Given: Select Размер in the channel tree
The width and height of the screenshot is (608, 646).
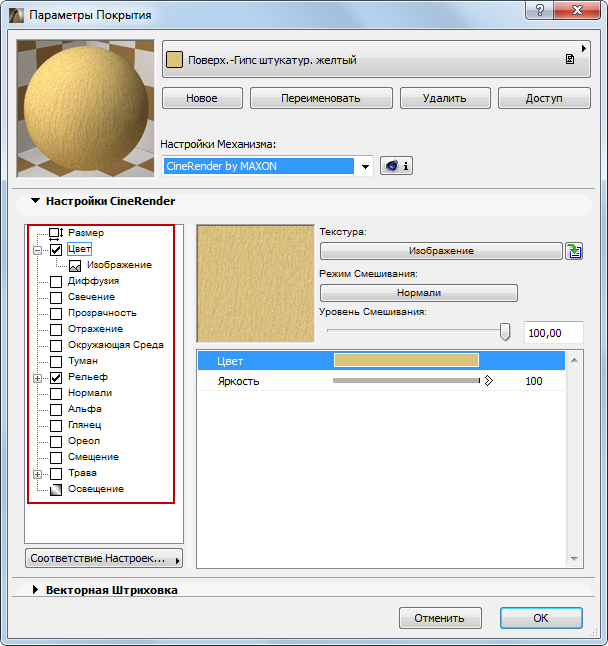Looking at the screenshot, I should 86,233.
